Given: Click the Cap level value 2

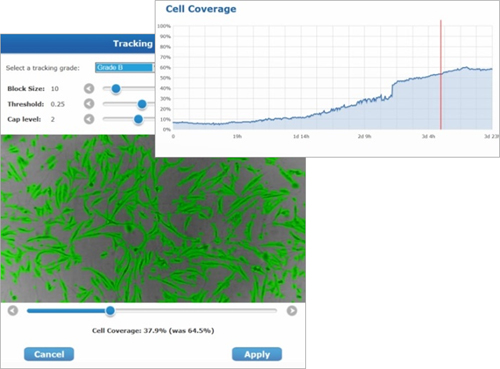Looking at the screenshot, I should [53, 119].
